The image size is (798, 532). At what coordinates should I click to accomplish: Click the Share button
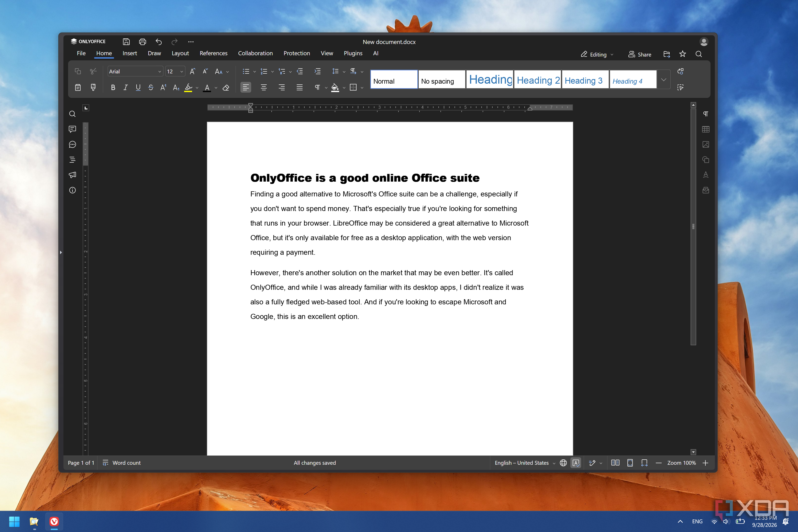pos(640,54)
